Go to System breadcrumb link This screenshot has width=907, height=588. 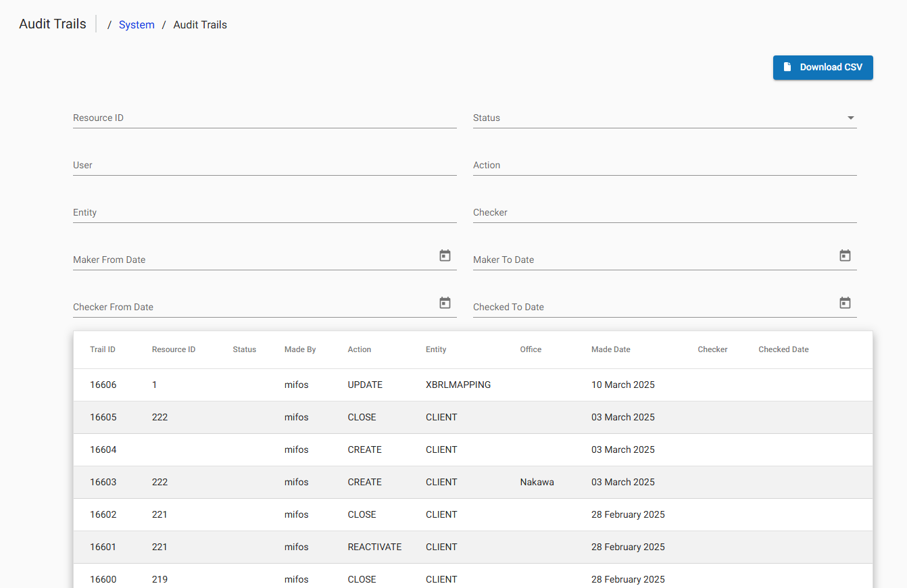click(x=137, y=25)
